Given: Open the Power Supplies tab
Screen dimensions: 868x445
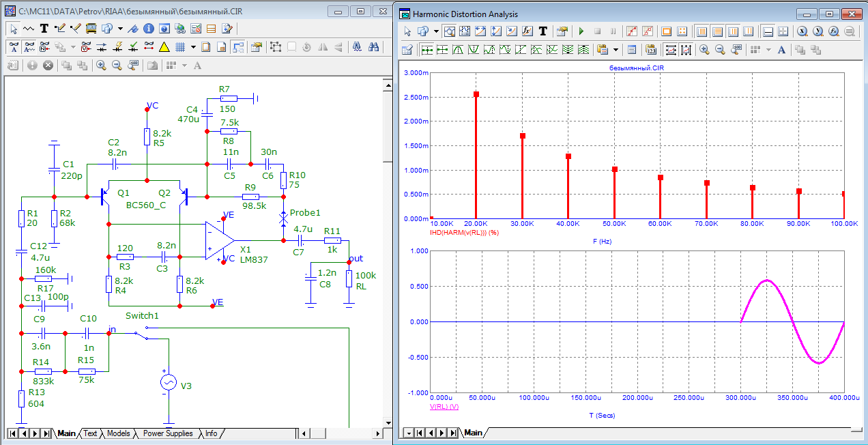Looking at the screenshot, I should pos(167,433).
